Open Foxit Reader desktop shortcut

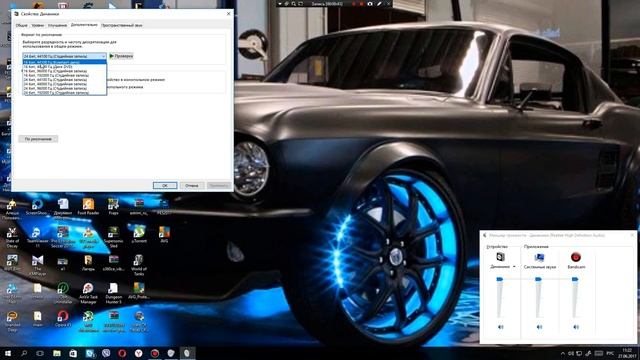point(88,206)
